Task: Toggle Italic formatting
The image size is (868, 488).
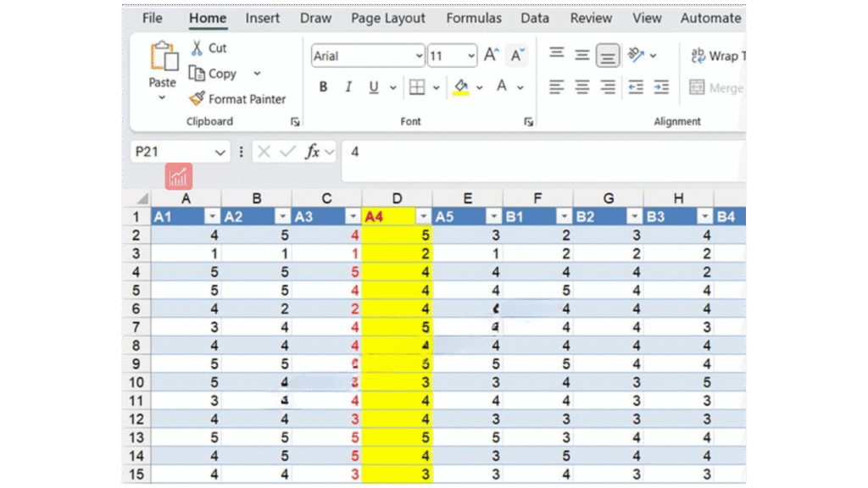Action: [348, 87]
